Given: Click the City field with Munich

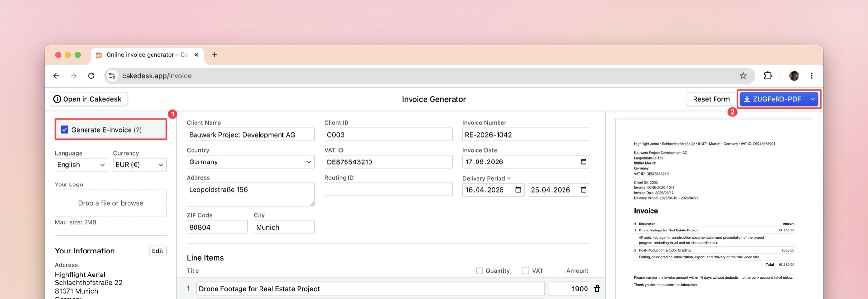Looking at the screenshot, I should [x=284, y=227].
